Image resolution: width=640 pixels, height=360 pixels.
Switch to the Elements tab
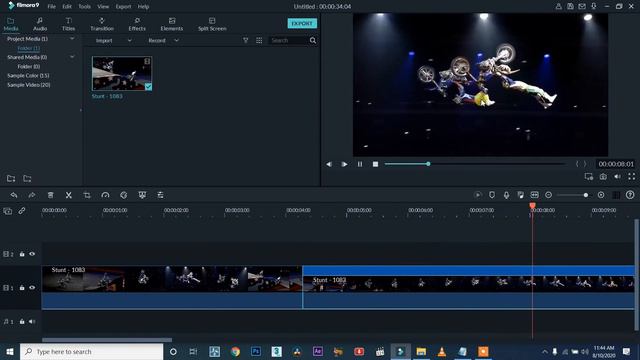[x=172, y=24]
